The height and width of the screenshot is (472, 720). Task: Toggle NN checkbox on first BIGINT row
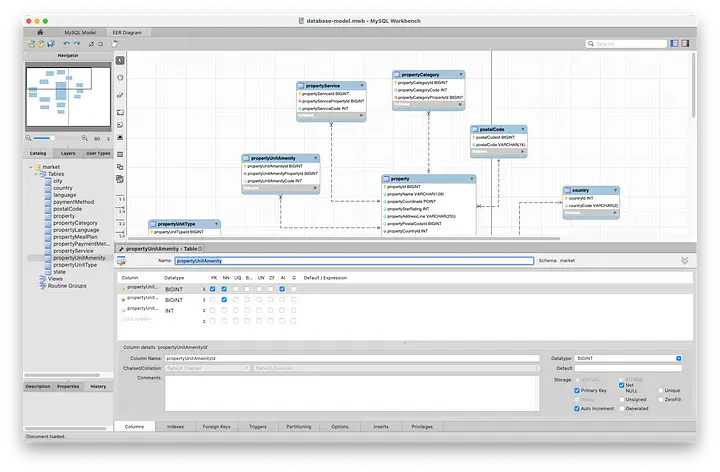pyautogui.click(x=224, y=289)
